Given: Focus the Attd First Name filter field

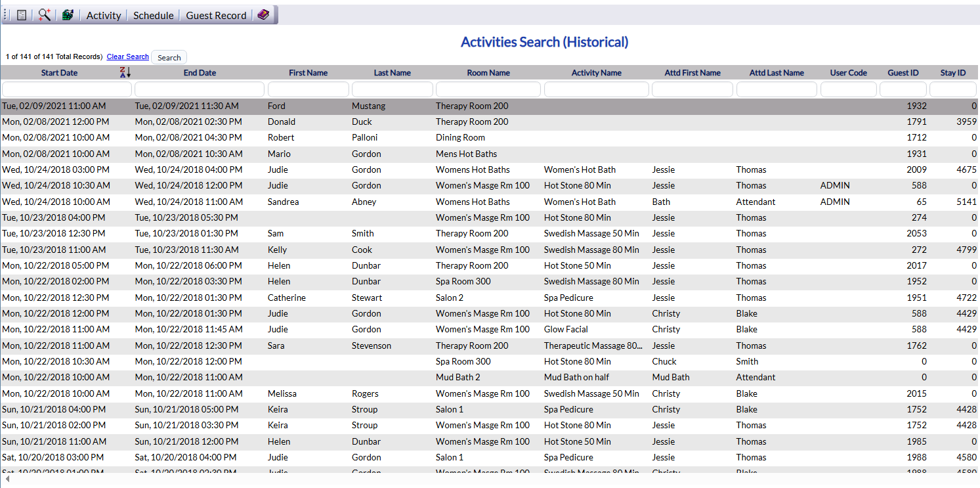Looking at the screenshot, I should click(692, 89).
